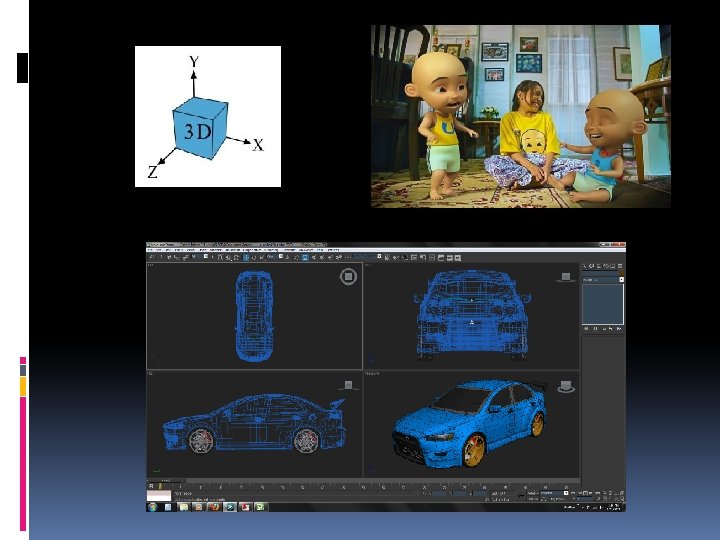The height and width of the screenshot is (540, 720).
Task: Click the ViewCube in the Top viewport
Action: (x=349, y=276)
